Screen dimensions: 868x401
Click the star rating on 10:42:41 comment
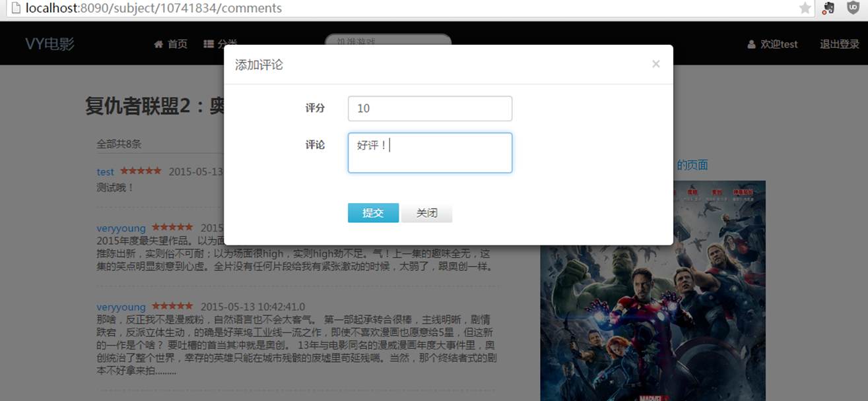coord(172,306)
